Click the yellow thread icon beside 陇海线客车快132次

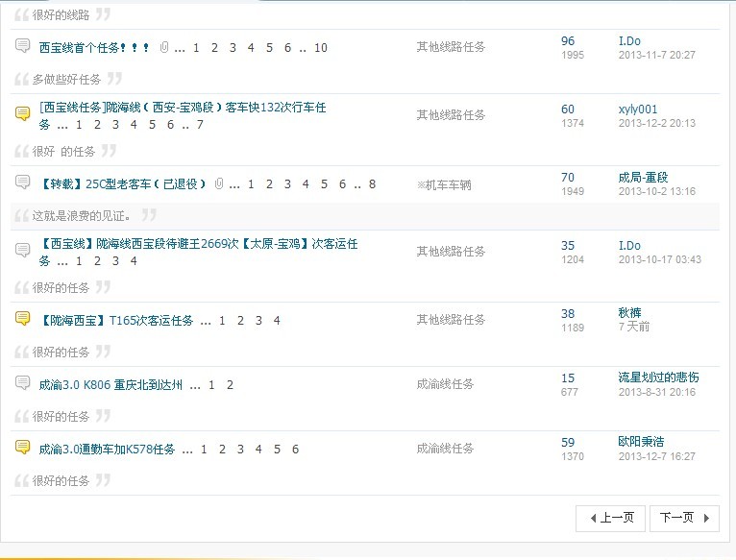(23, 114)
